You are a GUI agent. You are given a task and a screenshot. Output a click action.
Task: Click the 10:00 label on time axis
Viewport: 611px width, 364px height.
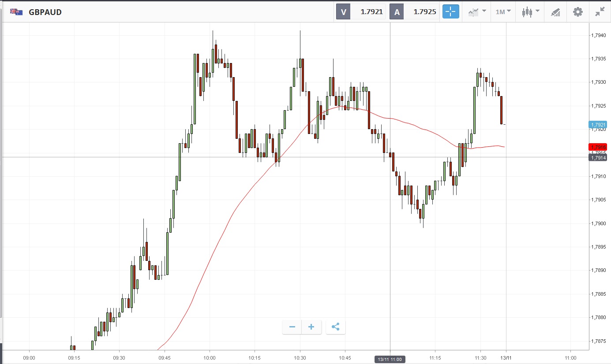coord(210,358)
